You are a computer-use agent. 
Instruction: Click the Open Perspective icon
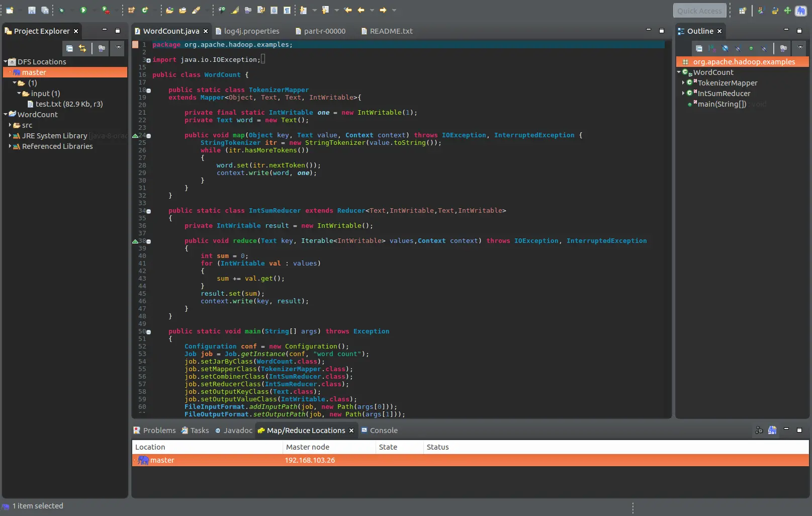(x=742, y=11)
